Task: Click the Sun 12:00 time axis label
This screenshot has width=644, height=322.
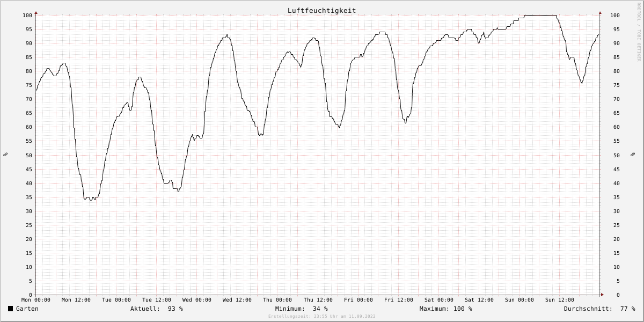Action: [x=560, y=300]
